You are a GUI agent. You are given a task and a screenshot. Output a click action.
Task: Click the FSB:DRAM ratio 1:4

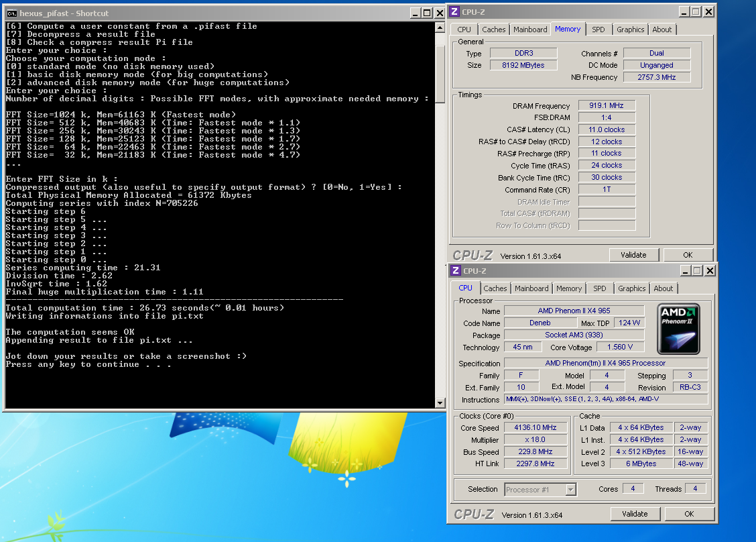click(x=607, y=117)
